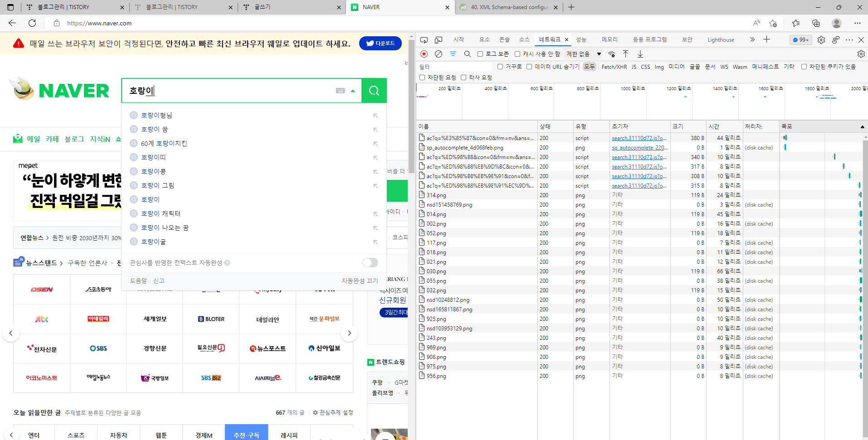
Task: Switch to the 소스 DevTools tab
Action: [524, 40]
